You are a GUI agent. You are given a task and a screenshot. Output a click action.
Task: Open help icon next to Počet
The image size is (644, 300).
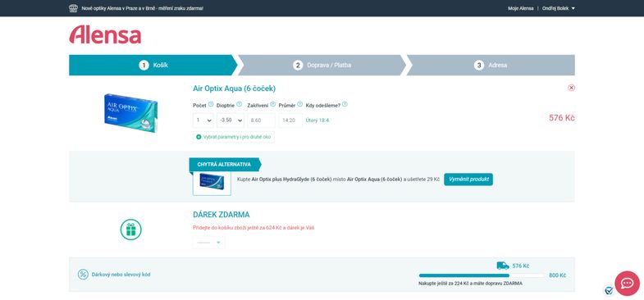211,104
